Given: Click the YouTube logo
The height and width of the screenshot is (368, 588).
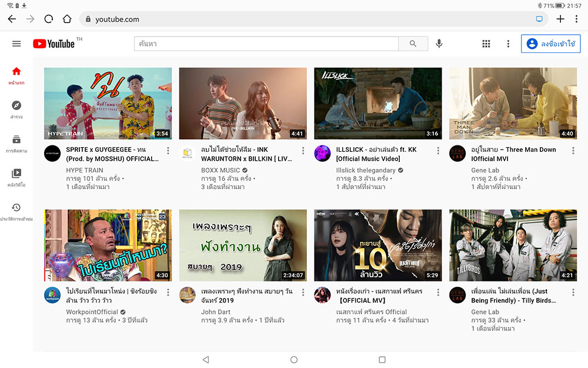Looking at the screenshot, I should 54,44.
